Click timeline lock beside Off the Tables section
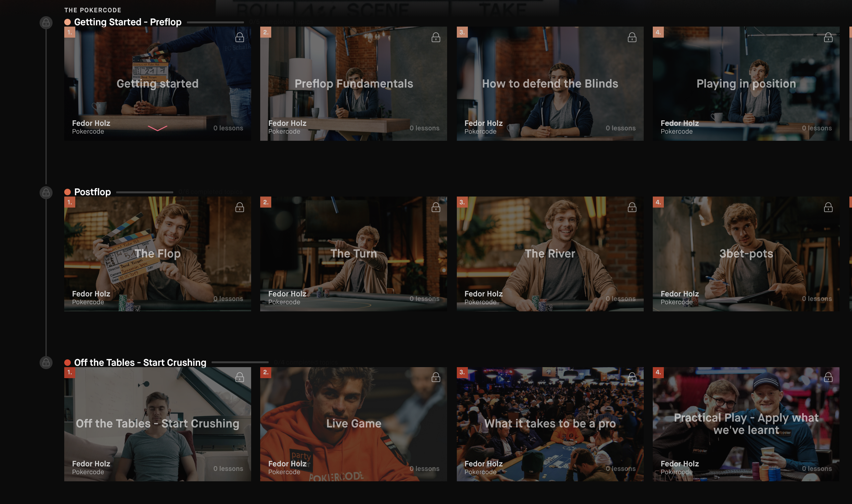The width and height of the screenshot is (852, 504). [x=46, y=362]
